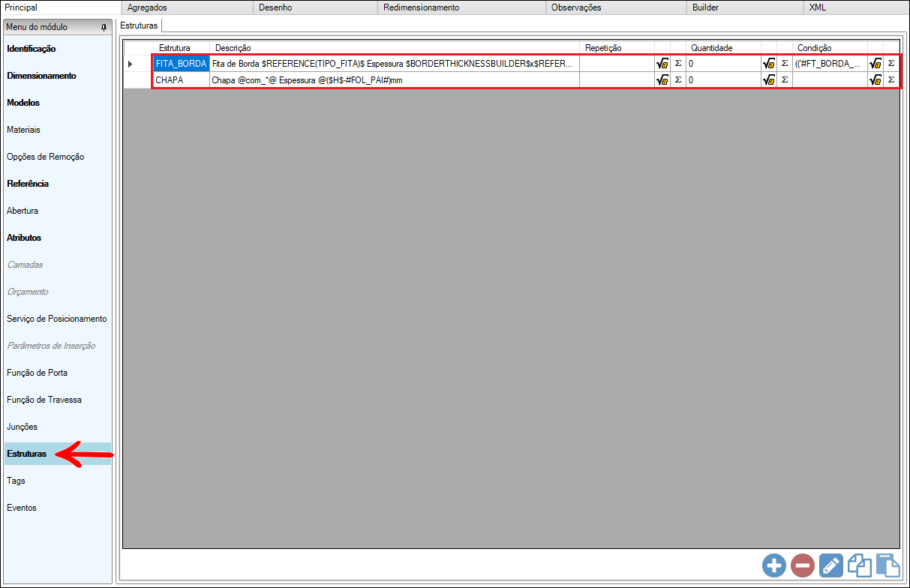Open Eventos in module menu
Screen dimensions: 910x588
pyautogui.click(x=58, y=508)
